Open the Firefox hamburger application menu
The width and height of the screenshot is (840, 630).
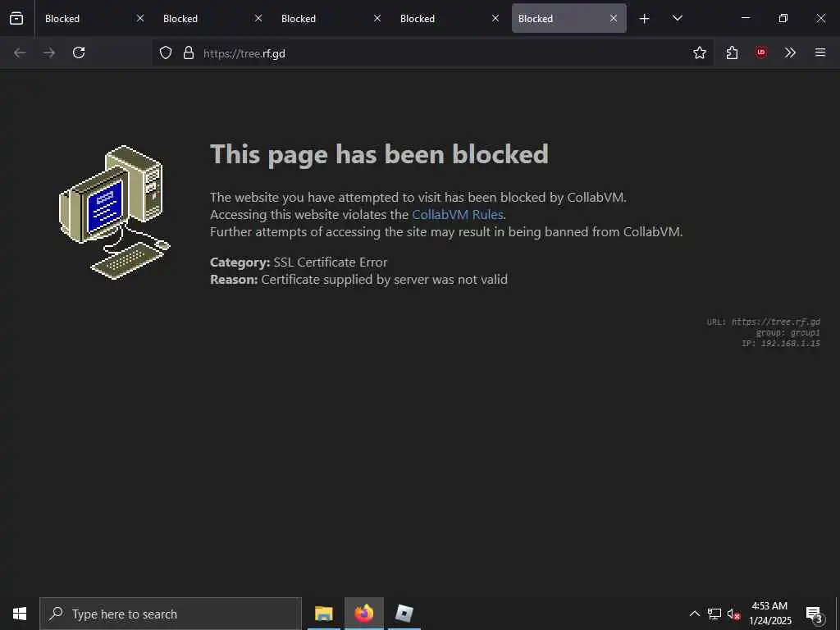[819, 52]
